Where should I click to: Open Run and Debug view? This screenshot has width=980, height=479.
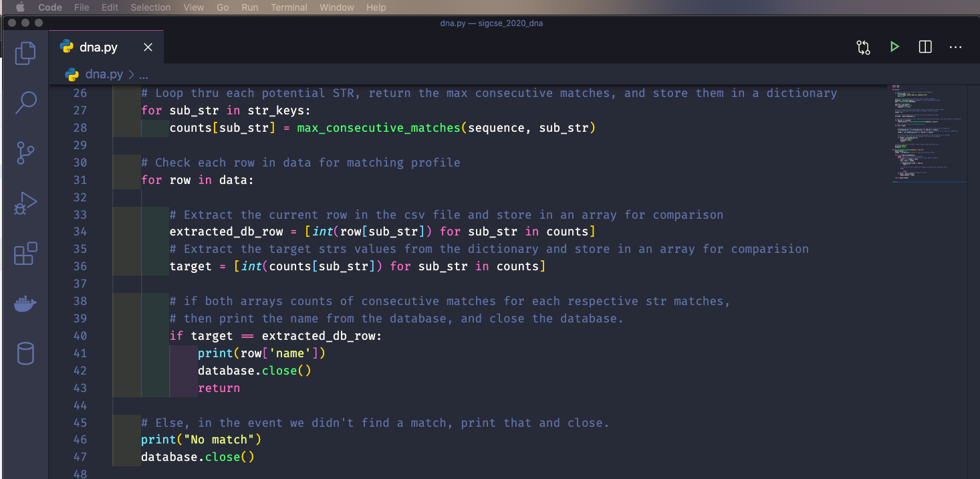click(25, 203)
